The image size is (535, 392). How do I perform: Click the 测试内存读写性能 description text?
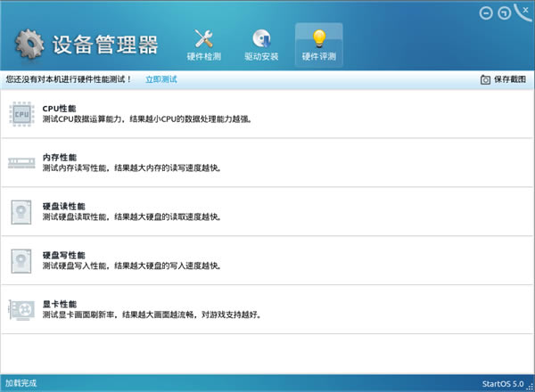coord(132,167)
